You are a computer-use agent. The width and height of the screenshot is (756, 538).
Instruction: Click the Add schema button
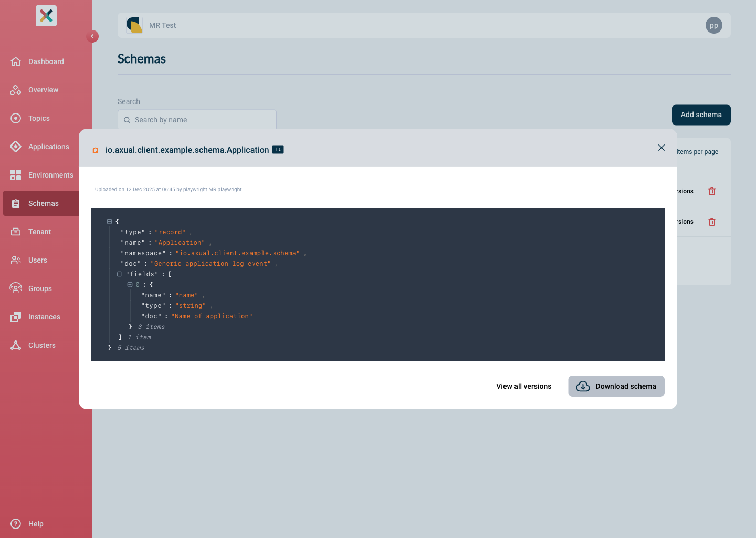pyautogui.click(x=701, y=115)
